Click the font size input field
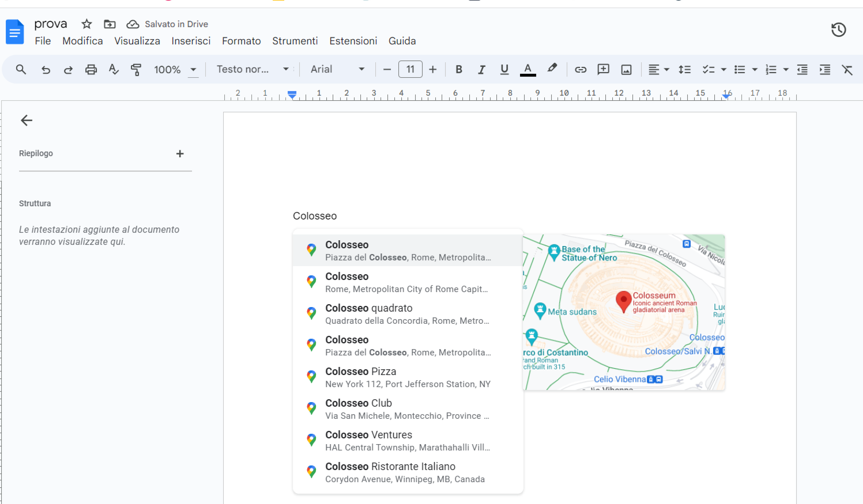 tap(410, 70)
